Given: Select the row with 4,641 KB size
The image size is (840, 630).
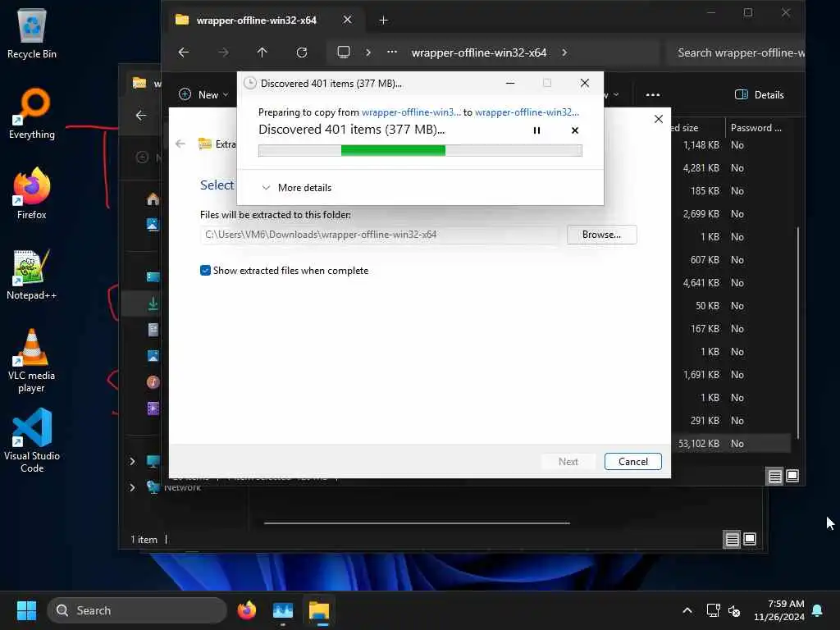Looking at the screenshot, I should (731, 283).
